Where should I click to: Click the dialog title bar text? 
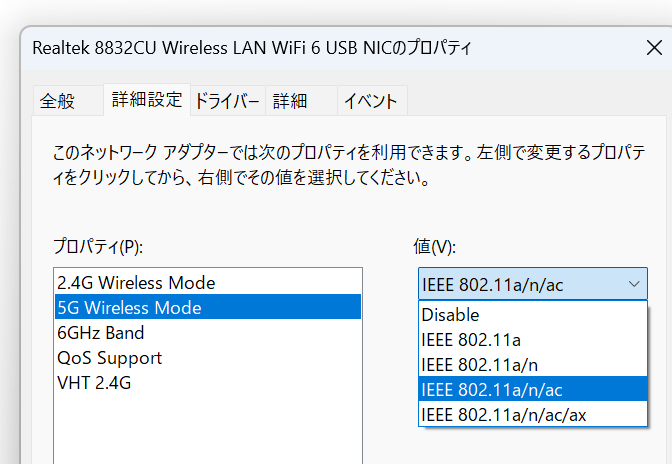click(x=252, y=48)
